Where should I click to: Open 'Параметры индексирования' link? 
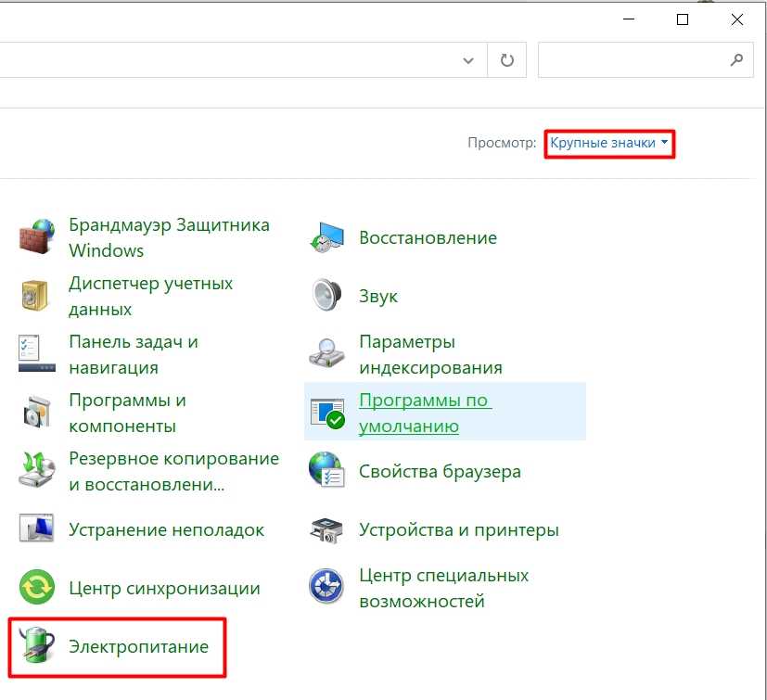tap(431, 354)
